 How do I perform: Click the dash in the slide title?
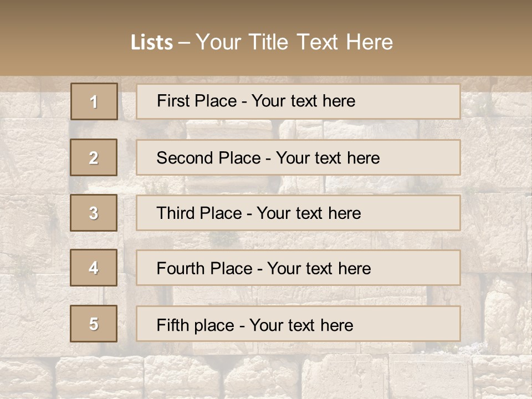185,43
